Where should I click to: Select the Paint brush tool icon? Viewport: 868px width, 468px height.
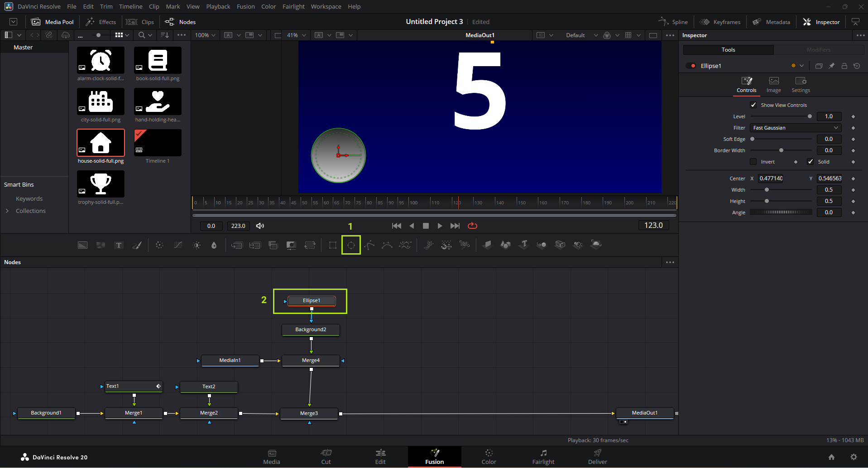[x=137, y=245]
